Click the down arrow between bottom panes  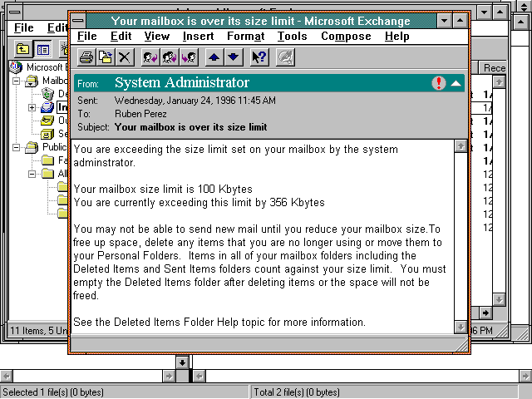click(182, 362)
